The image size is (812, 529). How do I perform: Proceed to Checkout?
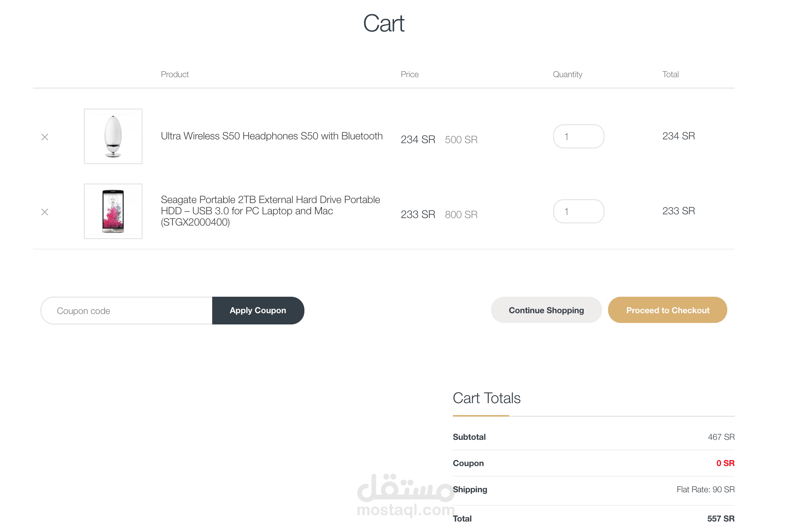tap(667, 310)
